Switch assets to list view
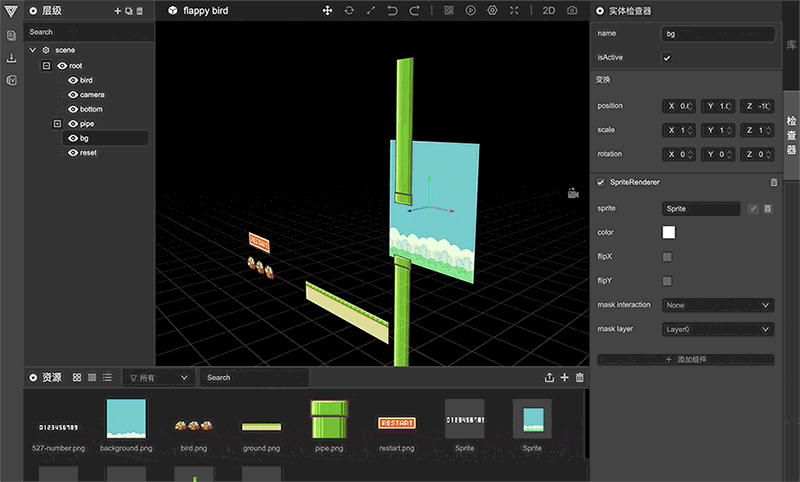The image size is (800, 482). (x=107, y=377)
